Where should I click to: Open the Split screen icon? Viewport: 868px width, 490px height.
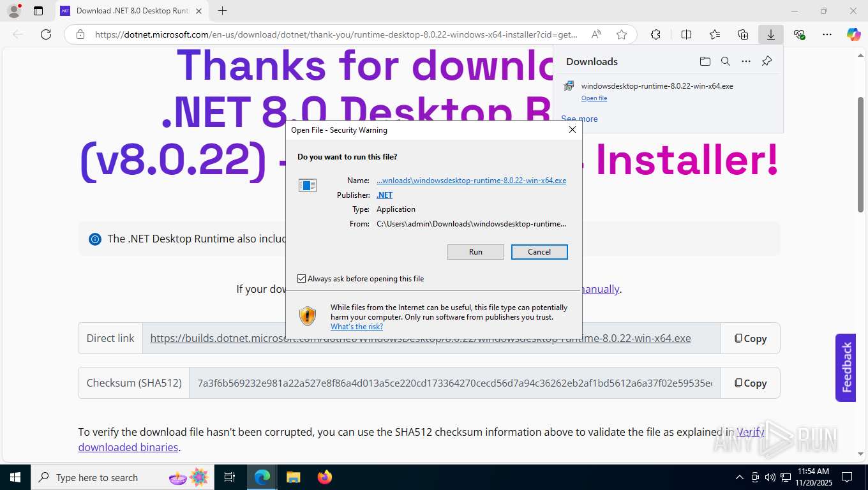(686, 34)
